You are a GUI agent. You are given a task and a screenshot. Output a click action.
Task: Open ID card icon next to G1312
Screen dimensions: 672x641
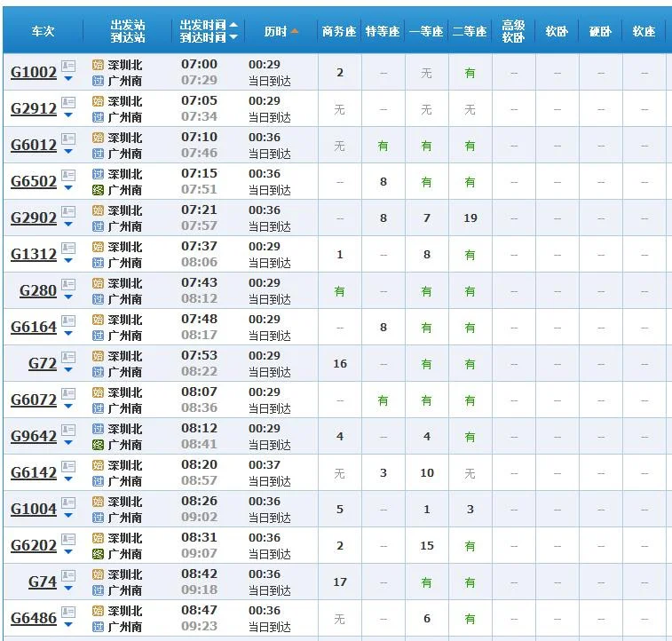coord(68,248)
